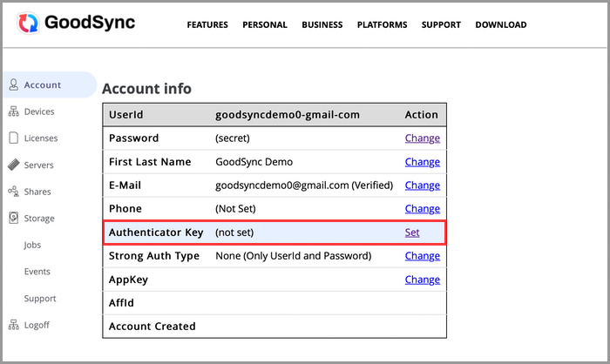Viewport: 610px width, 364px height.
Task: Open the BUSINESS menu
Action: [322, 25]
